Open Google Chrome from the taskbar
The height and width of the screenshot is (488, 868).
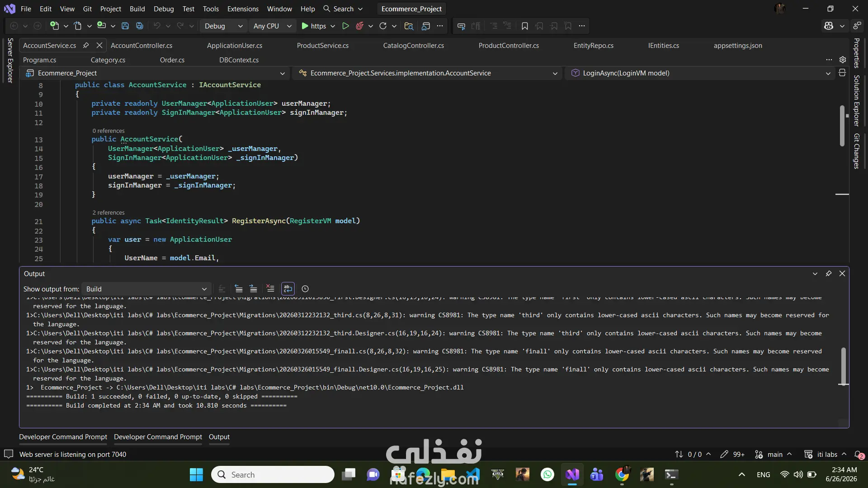[x=622, y=474]
